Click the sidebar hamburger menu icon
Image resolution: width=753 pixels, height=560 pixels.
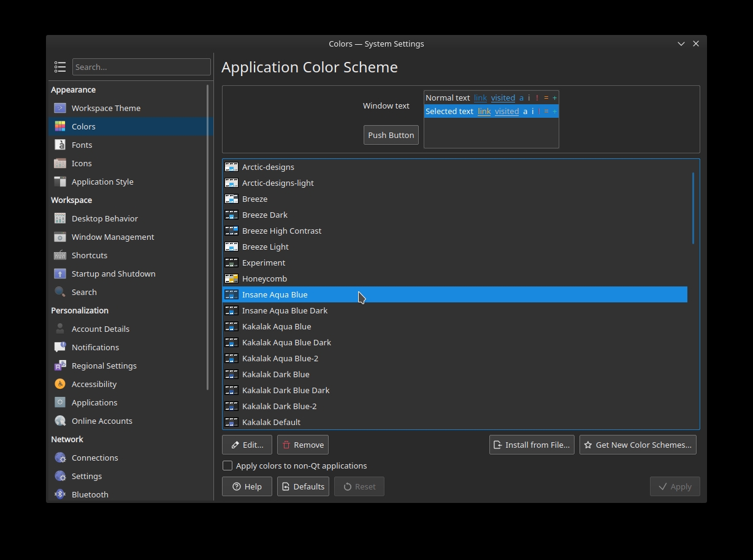coord(60,67)
